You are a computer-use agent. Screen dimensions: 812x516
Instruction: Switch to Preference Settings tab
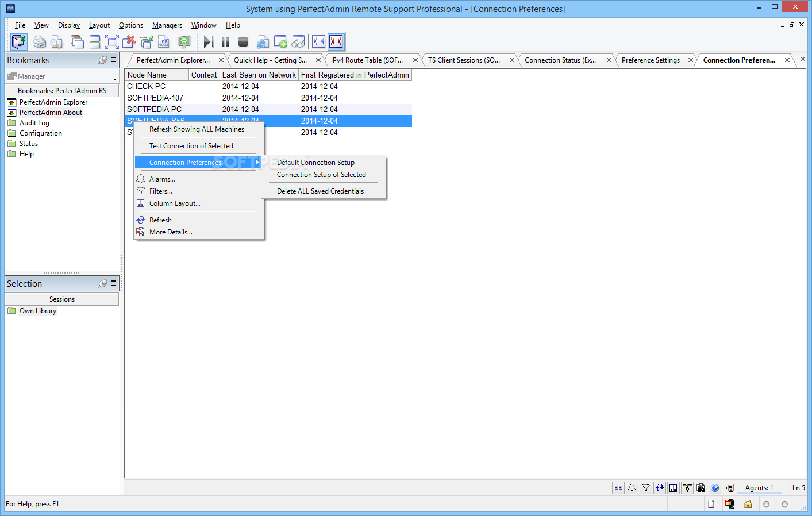point(651,60)
